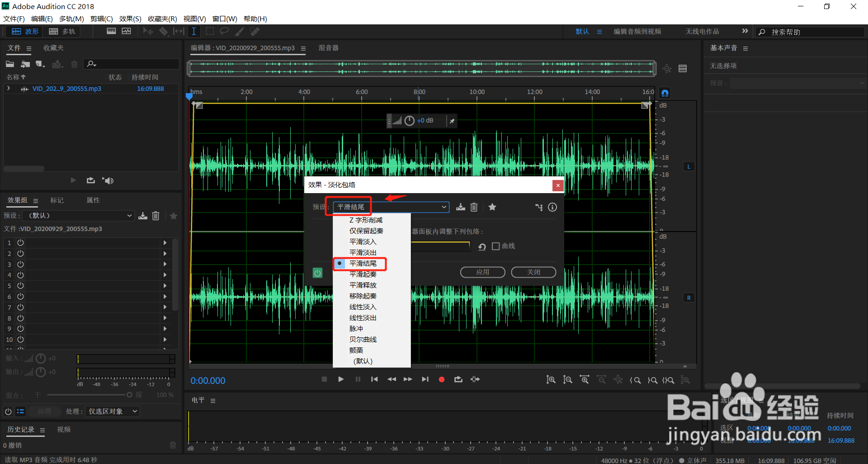Select the Razor tool in toolbar
The width and height of the screenshot is (868, 464).
[x=163, y=31]
